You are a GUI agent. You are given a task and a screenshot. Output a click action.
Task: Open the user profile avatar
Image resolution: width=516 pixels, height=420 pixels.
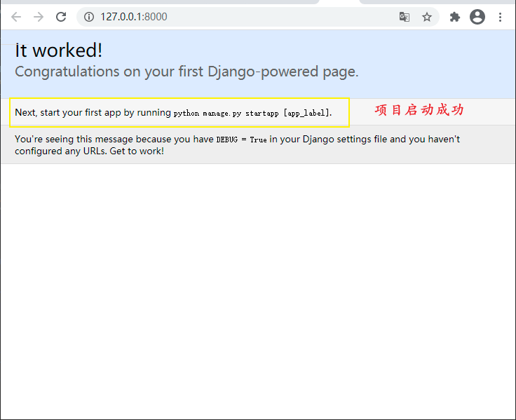point(477,17)
